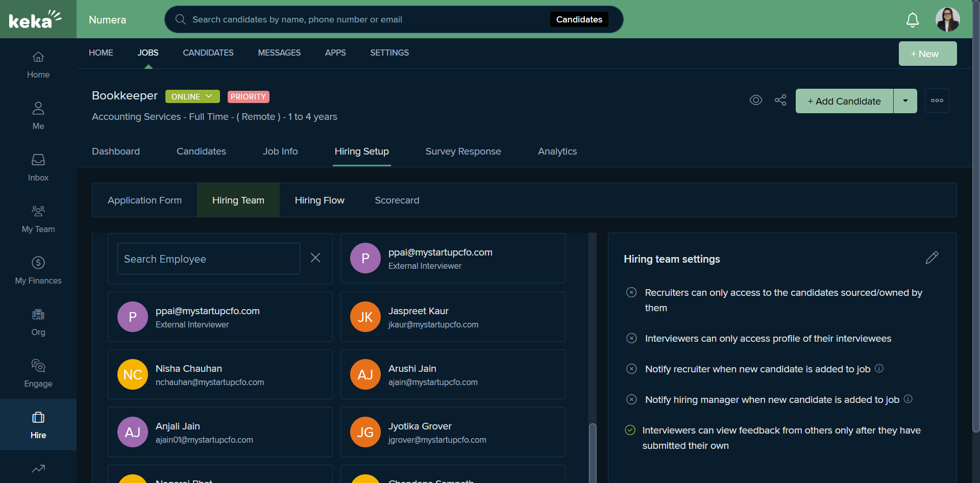Image resolution: width=980 pixels, height=483 pixels.
Task: Open the Application Form sub-tab
Action: tap(144, 200)
